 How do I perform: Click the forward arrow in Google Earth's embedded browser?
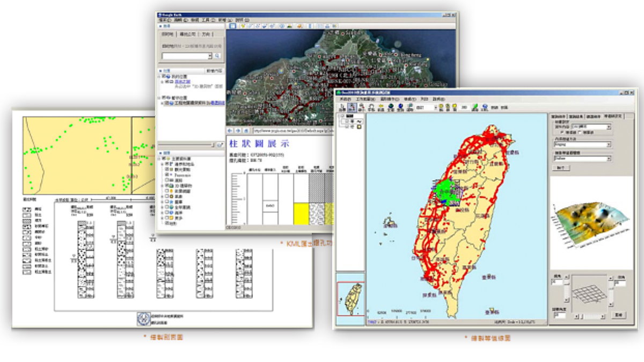238,130
